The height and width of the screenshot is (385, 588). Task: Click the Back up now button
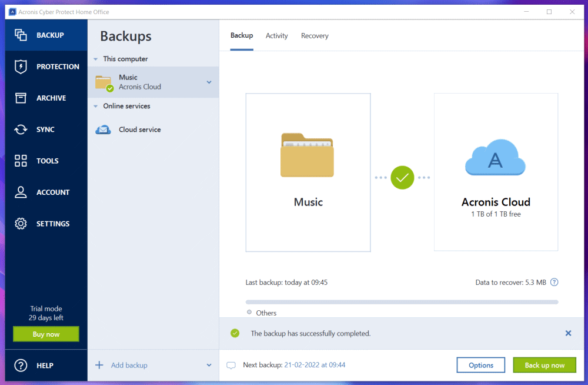(544, 365)
